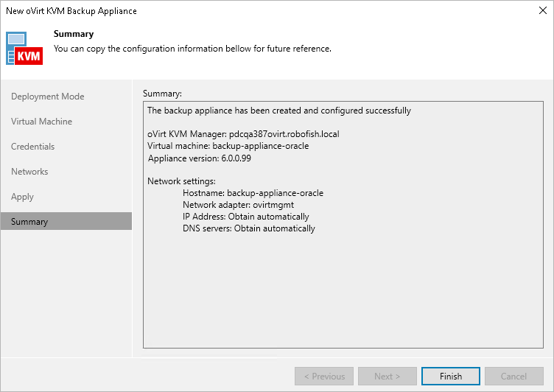
Task: Click the 'Network adapter: ovirtmgmt' line
Action: click(238, 205)
